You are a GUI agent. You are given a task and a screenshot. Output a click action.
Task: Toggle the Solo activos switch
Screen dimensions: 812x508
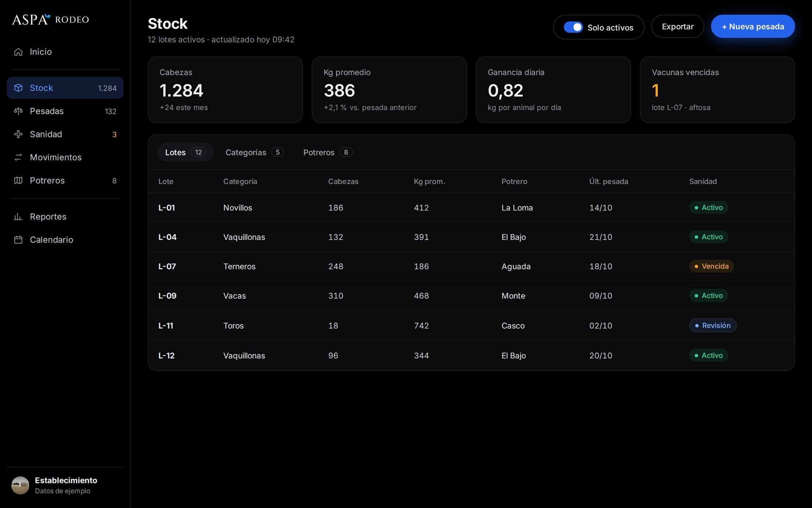tap(573, 27)
